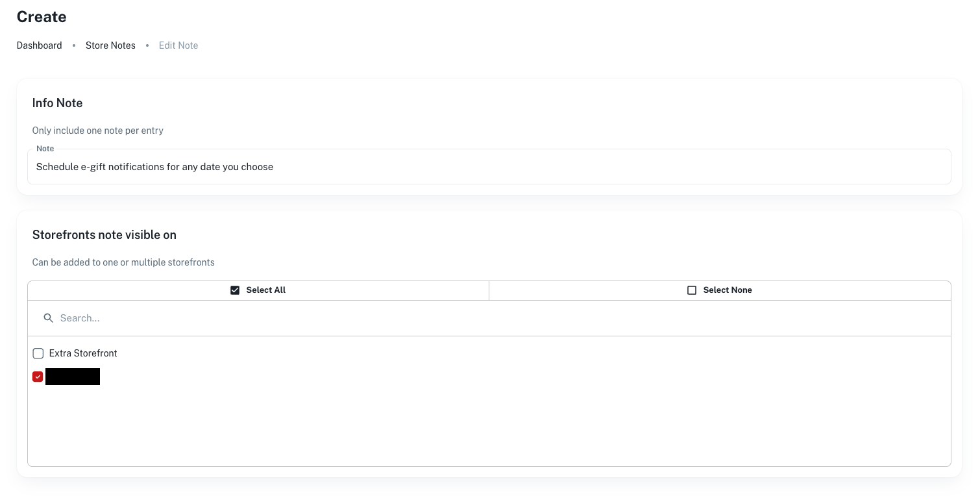Click the 'Can be added to one or multiple storefronts' hint
The image size is (980, 500).
click(x=123, y=262)
